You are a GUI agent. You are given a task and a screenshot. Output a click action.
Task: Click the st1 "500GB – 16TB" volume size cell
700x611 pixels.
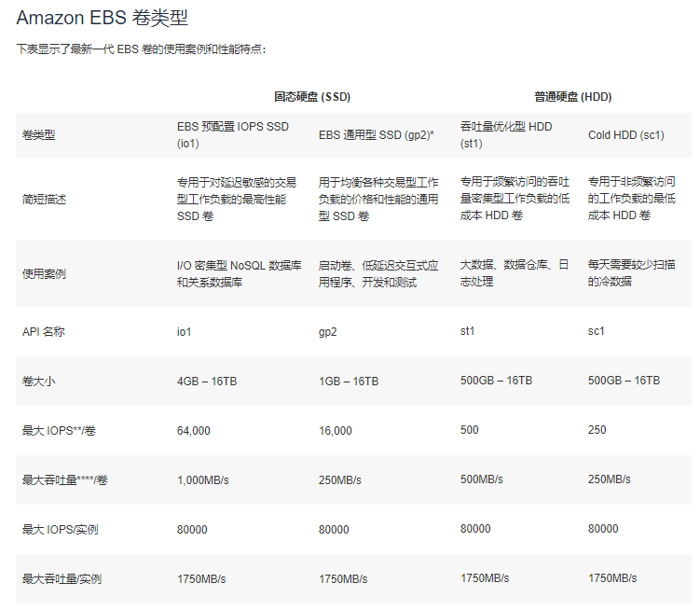[496, 381]
